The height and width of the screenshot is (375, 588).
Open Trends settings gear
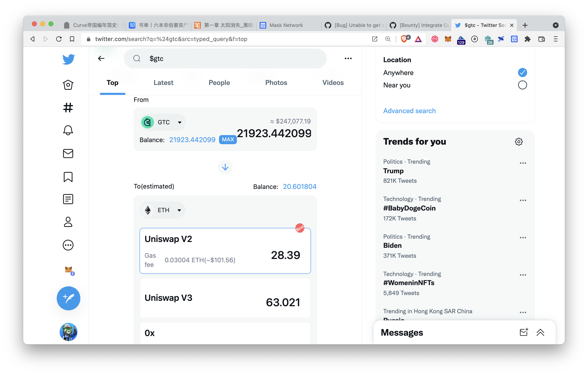tap(518, 142)
